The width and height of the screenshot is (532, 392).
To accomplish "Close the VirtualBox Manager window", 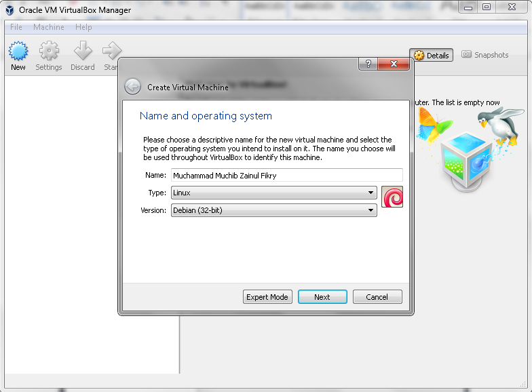I will (512, 7).
